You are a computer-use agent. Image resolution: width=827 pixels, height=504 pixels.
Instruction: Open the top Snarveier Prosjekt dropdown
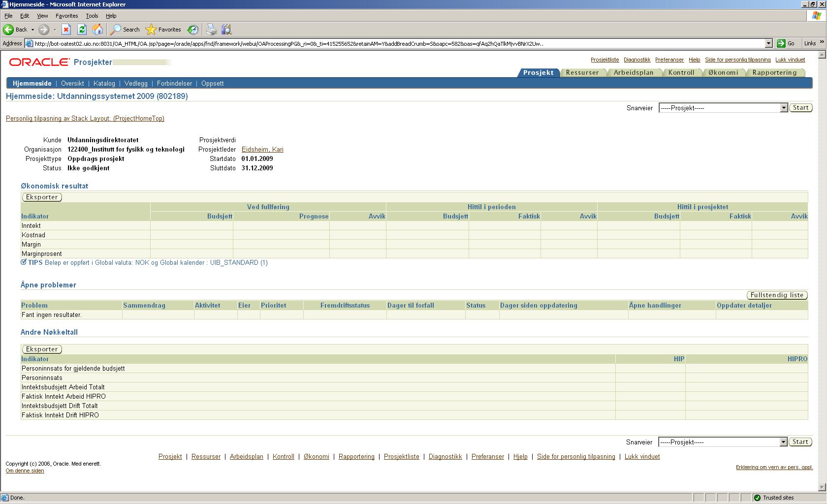[723, 108]
